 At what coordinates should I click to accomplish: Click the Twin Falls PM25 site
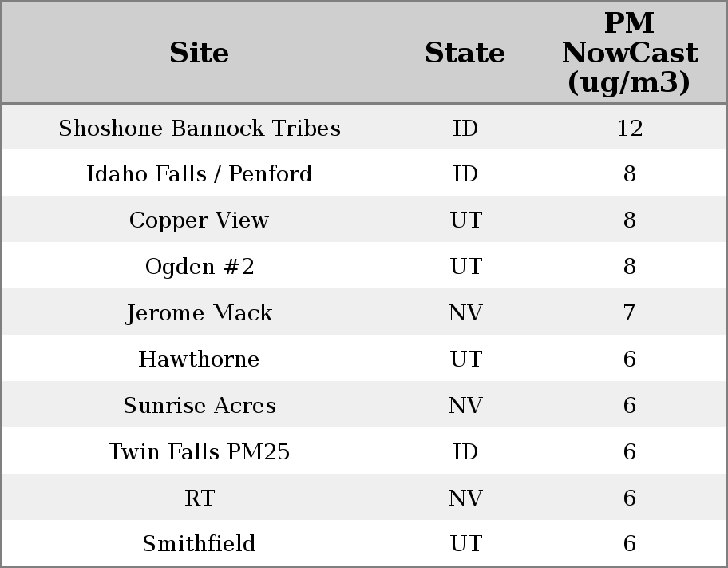(x=199, y=452)
